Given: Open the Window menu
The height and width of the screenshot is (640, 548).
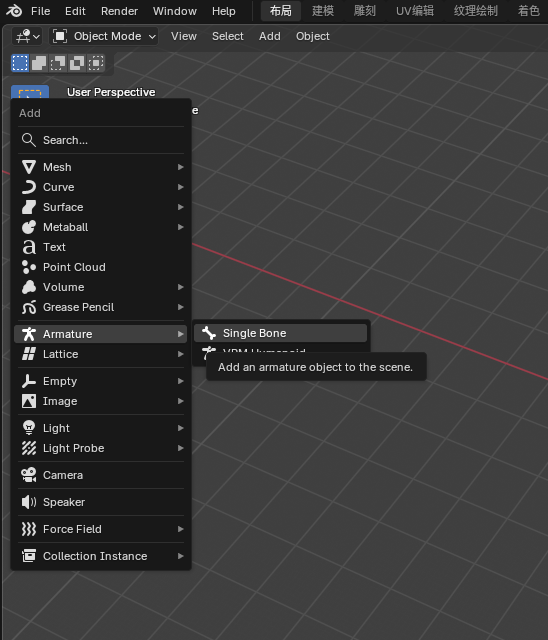Looking at the screenshot, I should click(x=175, y=11).
